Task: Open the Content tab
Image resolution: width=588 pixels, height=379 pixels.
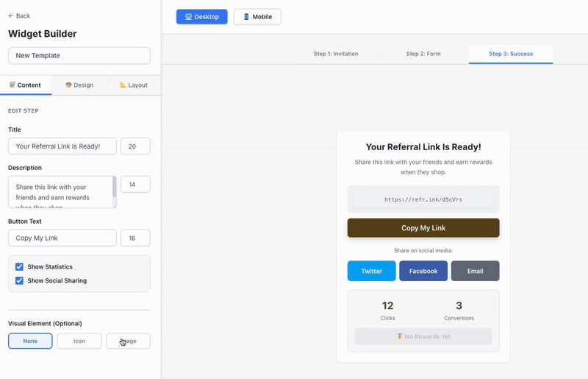Action: point(26,85)
